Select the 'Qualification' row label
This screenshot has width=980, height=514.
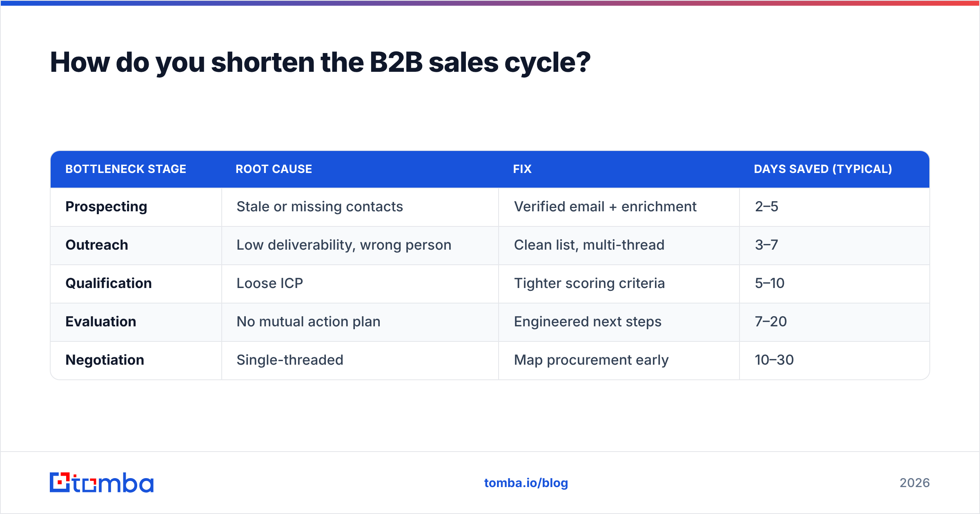click(x=109, y=283)
